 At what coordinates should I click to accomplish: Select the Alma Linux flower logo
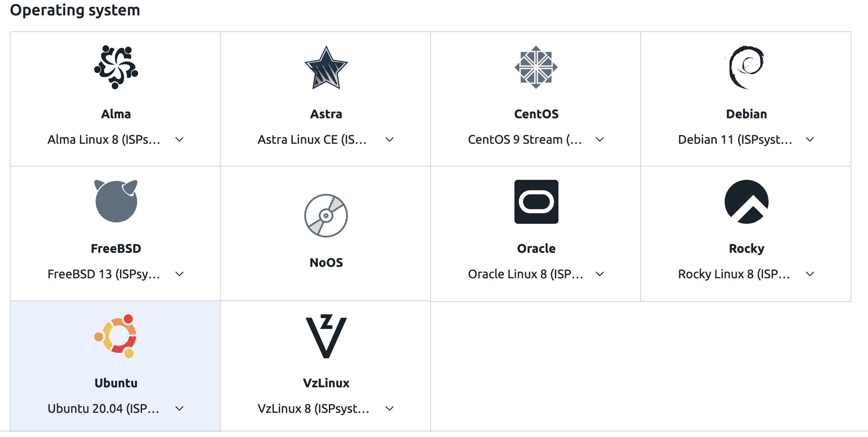pyautogui.click(x=116, y=67)
